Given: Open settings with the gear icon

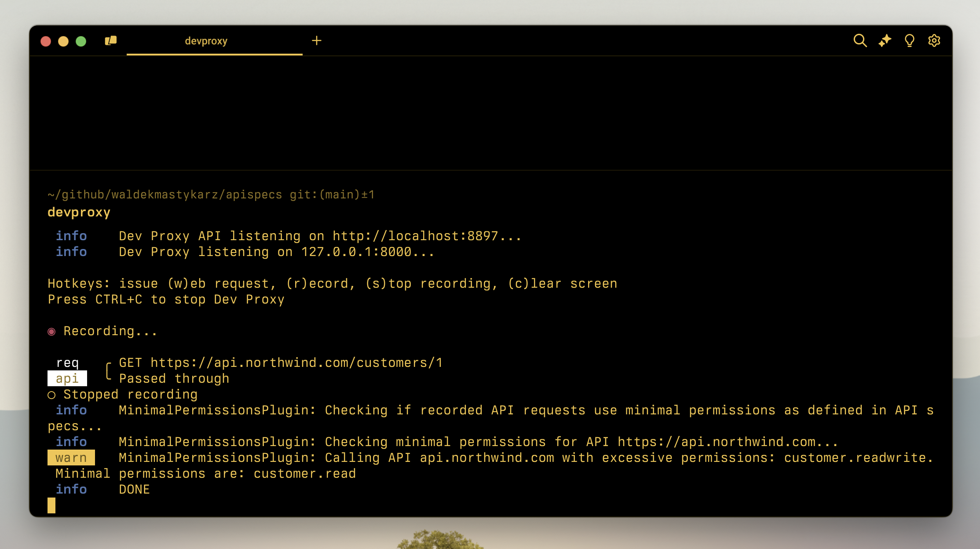Looking at the screenshot, I should tap(933, 40).
